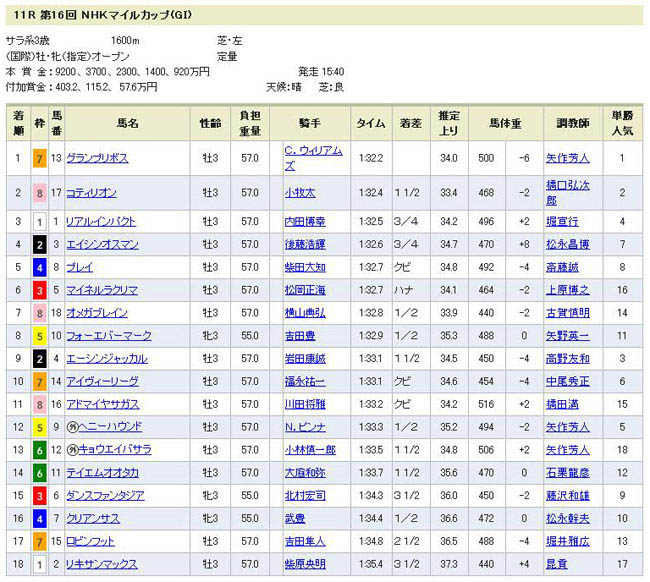
Task: Open horse link リキサンマックス
Action: pyautogui.click(x=101, y=565)
